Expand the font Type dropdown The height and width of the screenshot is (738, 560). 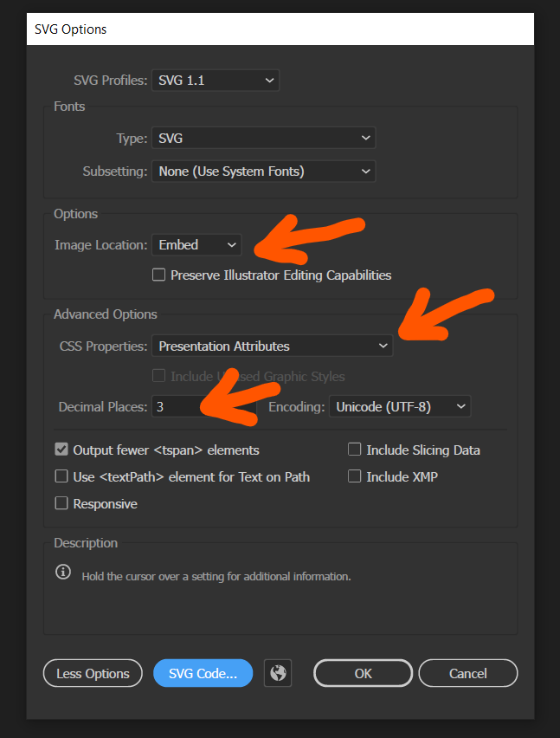263,138
